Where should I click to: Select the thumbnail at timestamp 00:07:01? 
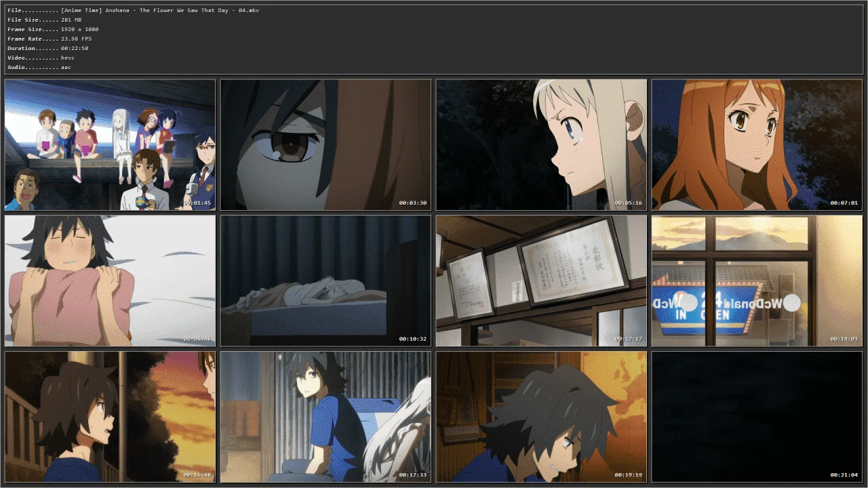coord(757,145)
